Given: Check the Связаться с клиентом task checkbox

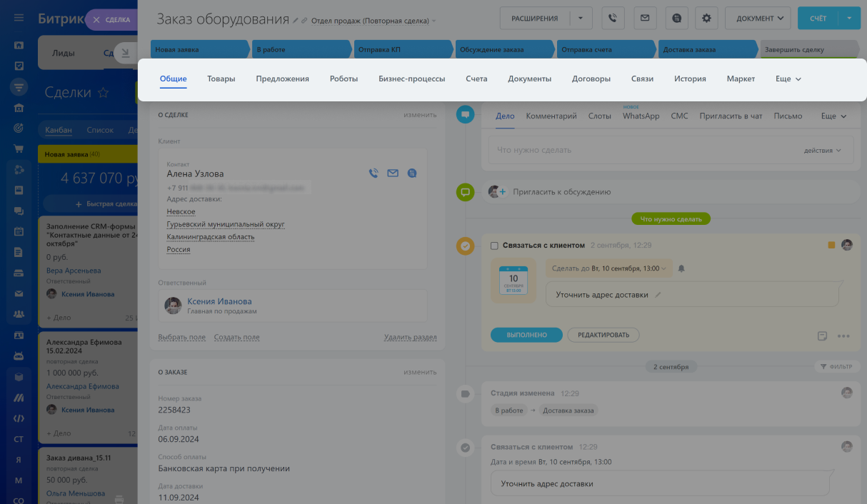Looking at the screenshot, I should 494,246.
